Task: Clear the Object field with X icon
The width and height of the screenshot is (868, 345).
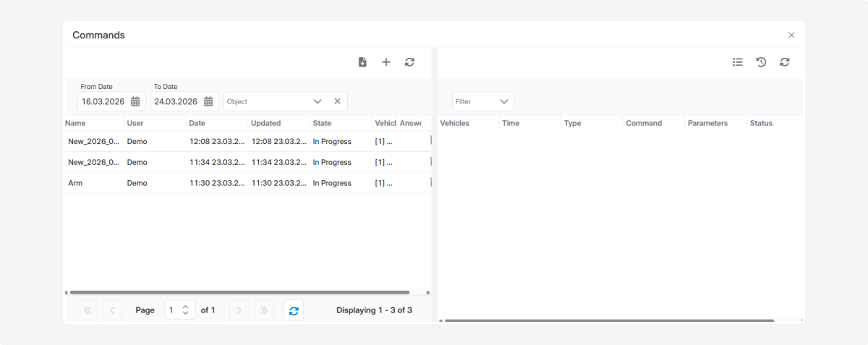Action: (x=337, y=102)
